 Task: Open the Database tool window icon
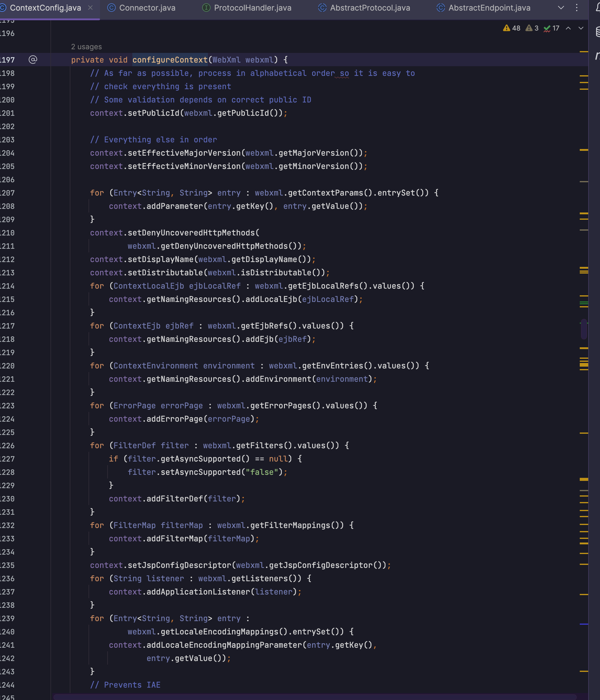[598, 31]
